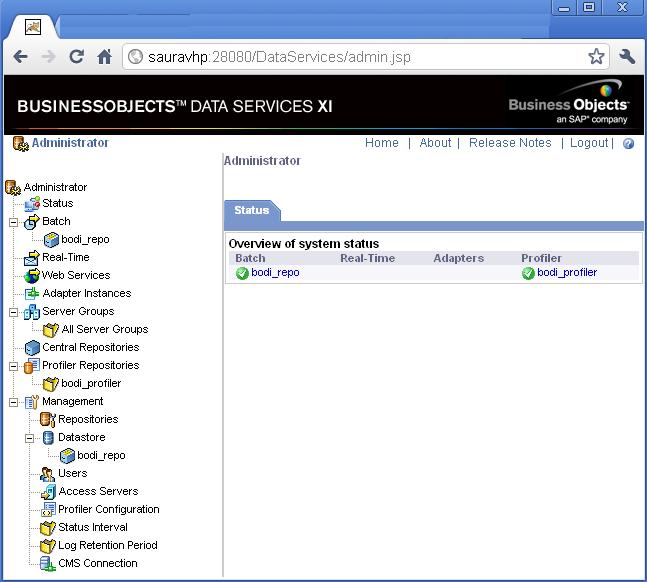Select the Adapter Instances tree label
The height and width of the screenshot is (582, 647).
click(x=87, y=293)
